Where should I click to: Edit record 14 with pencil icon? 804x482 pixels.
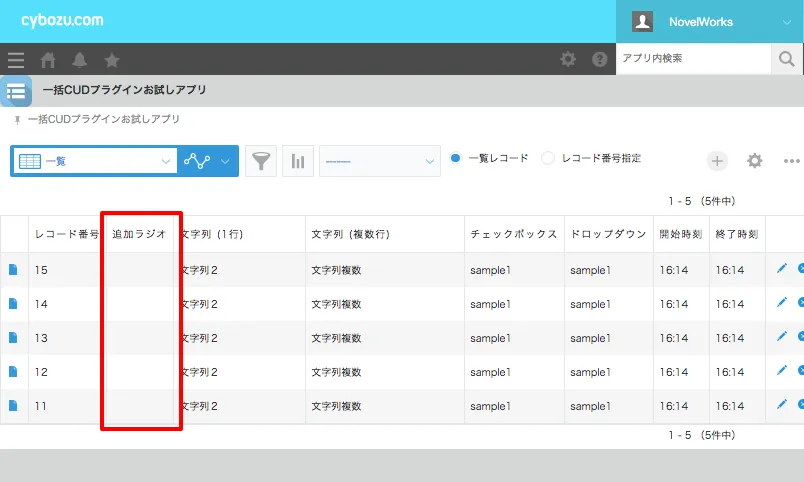coord(781,302)
